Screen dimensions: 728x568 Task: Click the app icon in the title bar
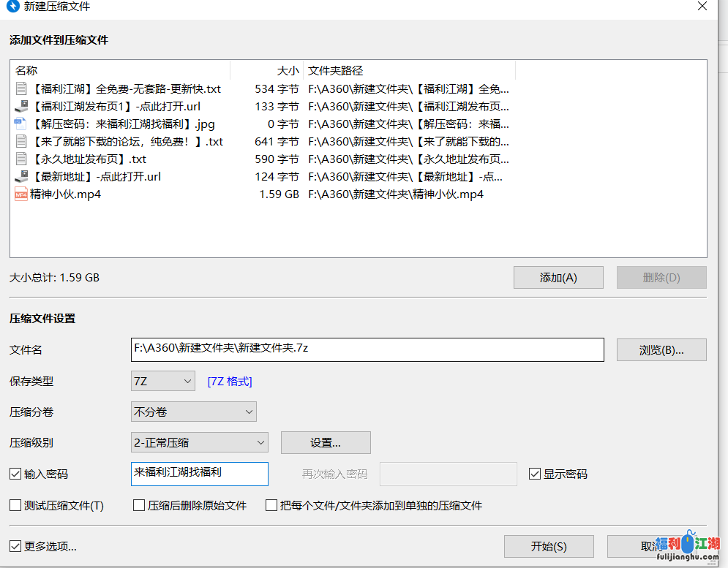pos(12,7)
